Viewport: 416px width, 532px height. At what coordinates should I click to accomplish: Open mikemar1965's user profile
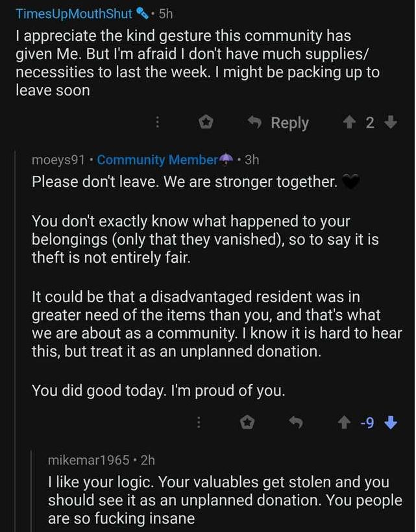89,460
